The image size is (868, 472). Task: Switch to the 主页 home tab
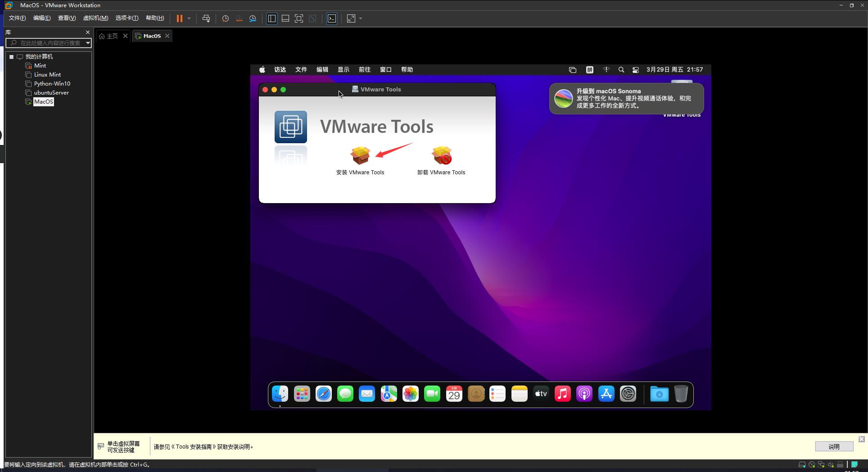[x=108, y=36]
